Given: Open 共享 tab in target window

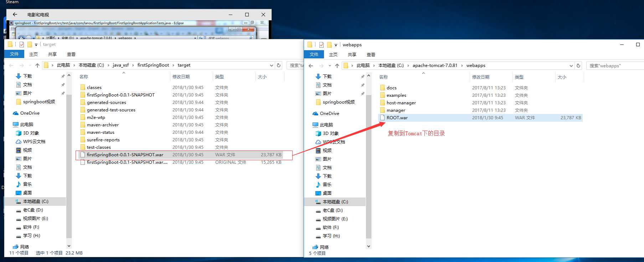Looking at the screenshot, I should point(52,54).
